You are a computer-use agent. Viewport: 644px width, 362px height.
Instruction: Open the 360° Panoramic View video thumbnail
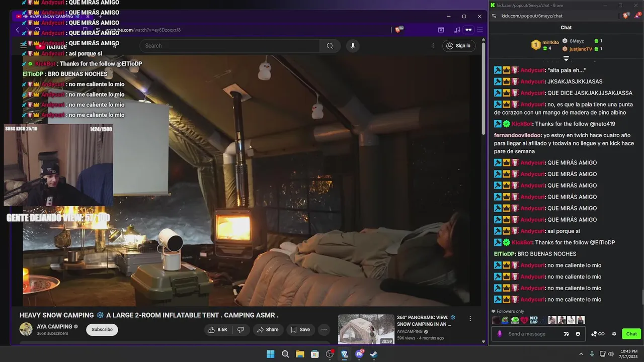pyautogui.click(x=366, y=329)
